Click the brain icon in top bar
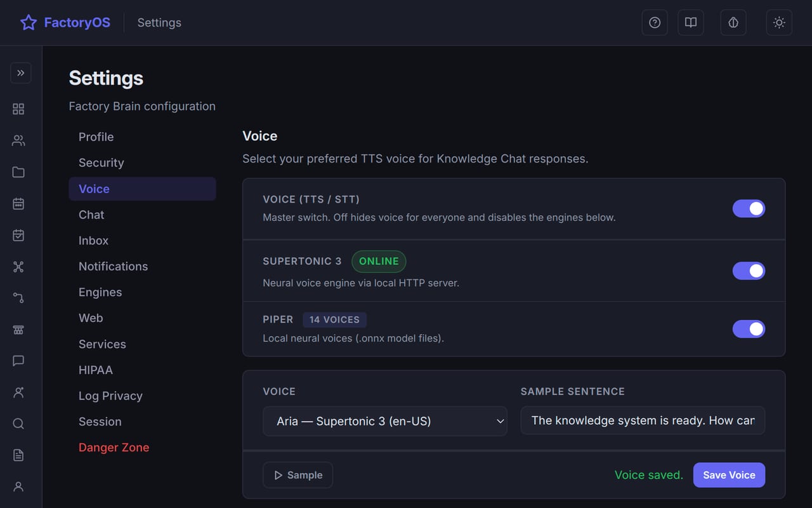The image size is (812, 508). 733,23
